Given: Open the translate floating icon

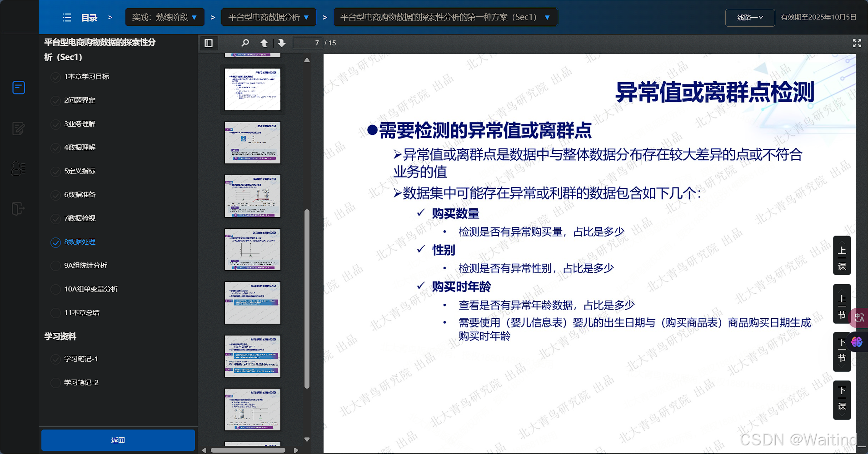Looking at the screenshot, I should (859, 318).
